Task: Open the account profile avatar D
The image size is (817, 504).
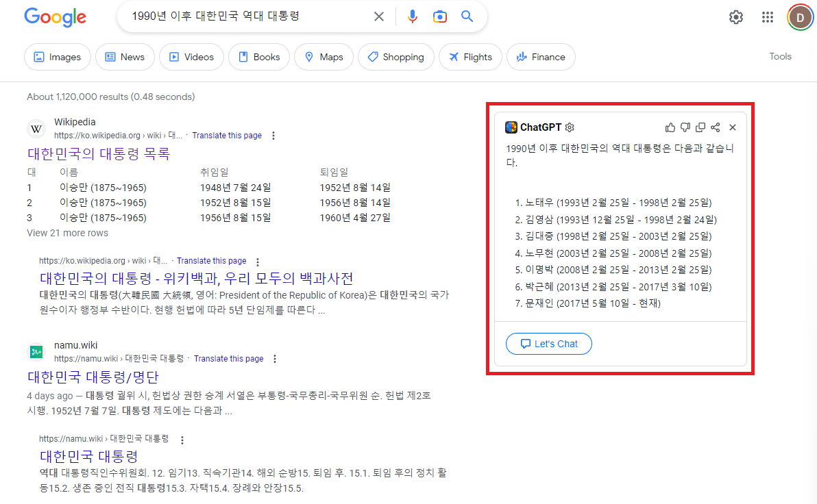Action: 801,17
